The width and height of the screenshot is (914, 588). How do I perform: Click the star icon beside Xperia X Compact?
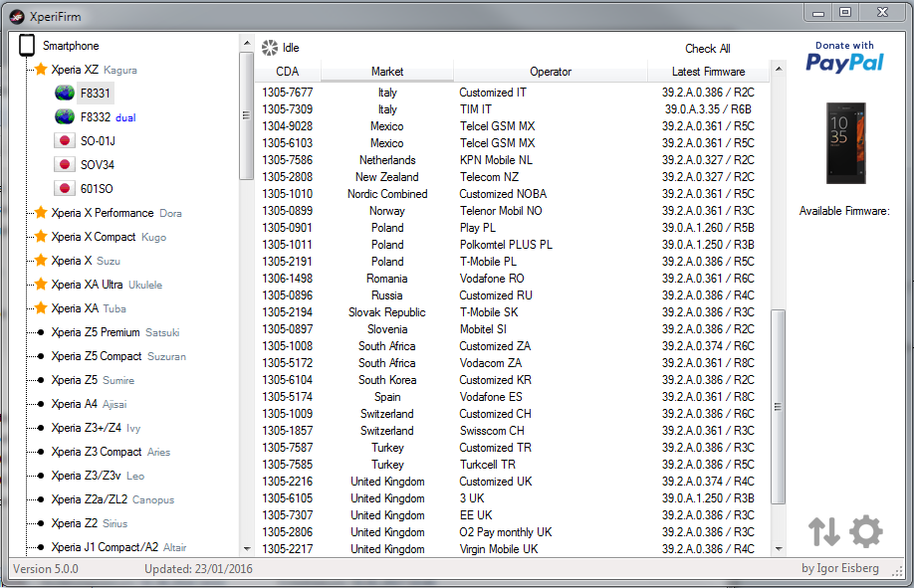tap(41, 237)
